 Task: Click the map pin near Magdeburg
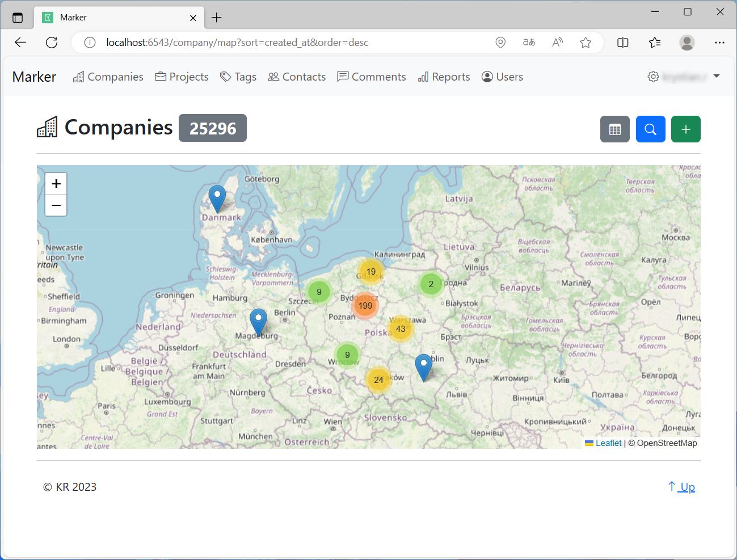[x=258, y=322]
